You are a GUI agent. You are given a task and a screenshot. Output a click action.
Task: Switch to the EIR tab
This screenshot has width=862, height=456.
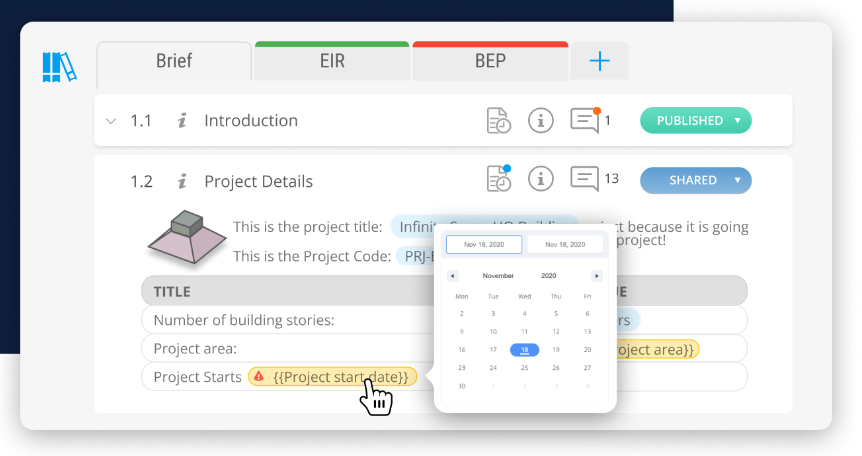tap(332, 61)
